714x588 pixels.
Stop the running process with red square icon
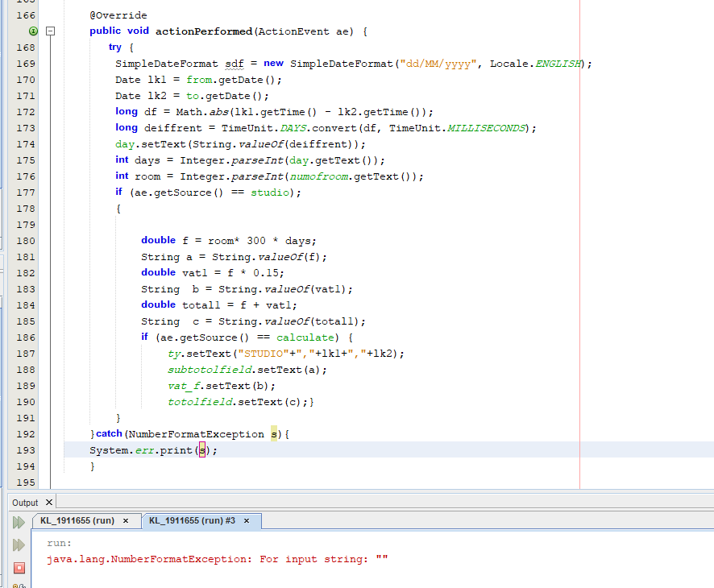coord(19,568)
